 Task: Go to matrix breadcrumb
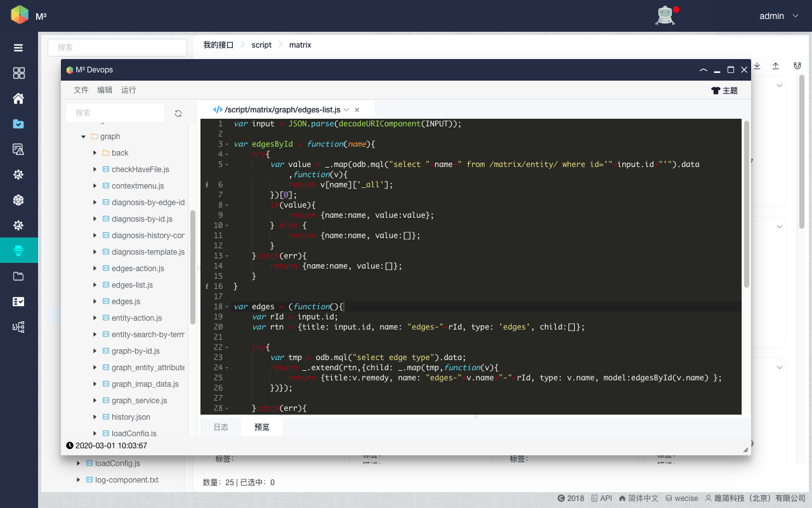point(300,45)
